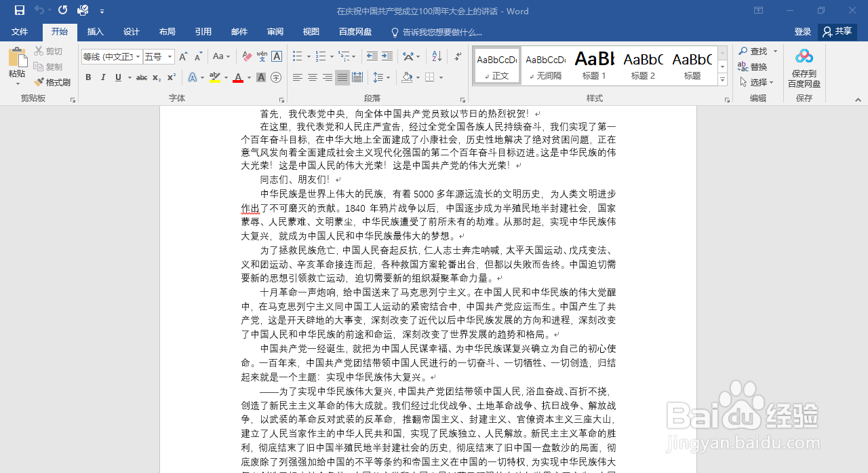
Task: Switch to the Review (审阅) tab
Action: coord(275,32)
